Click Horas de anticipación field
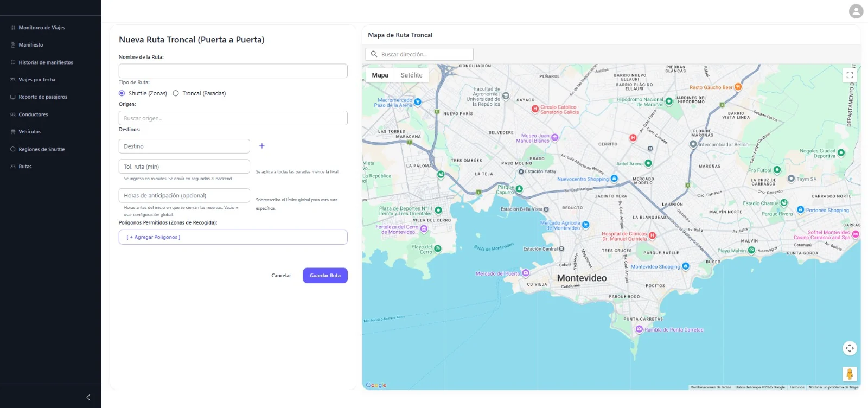 click(x=184, y=195)
